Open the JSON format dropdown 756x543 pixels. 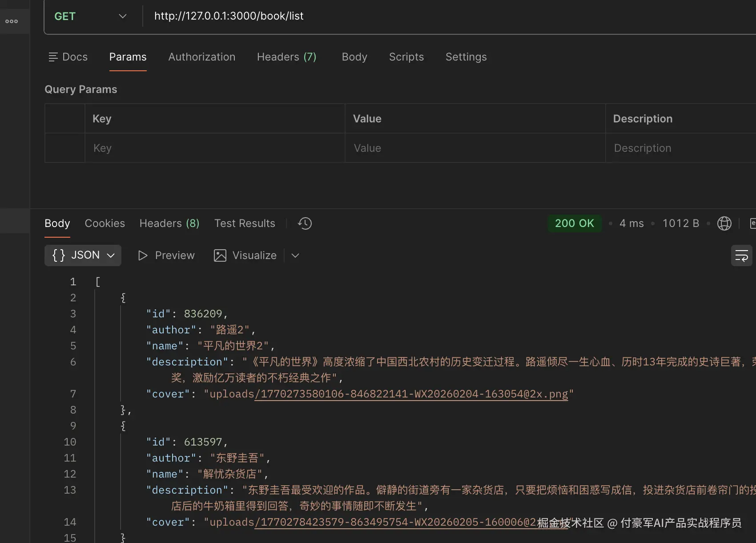pos(83,255)
